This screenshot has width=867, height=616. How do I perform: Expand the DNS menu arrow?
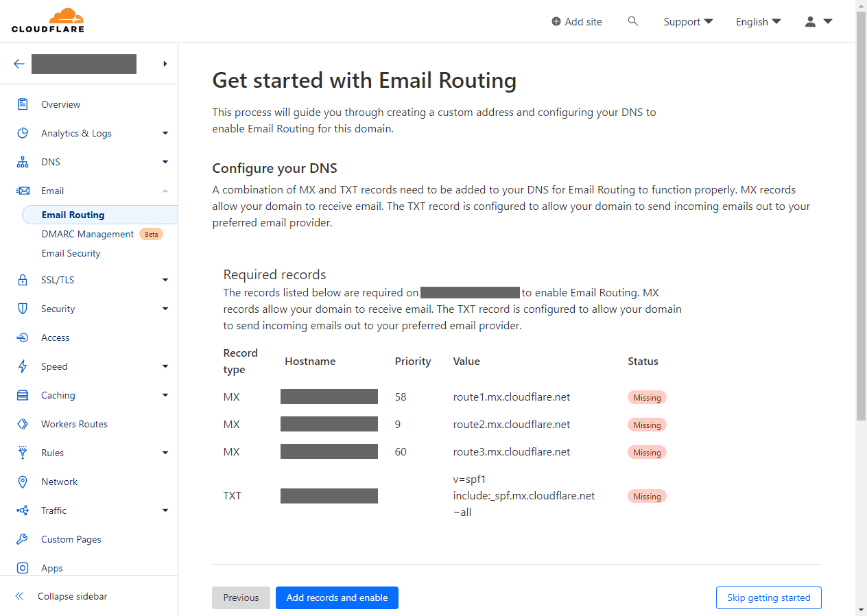point(165,162)
